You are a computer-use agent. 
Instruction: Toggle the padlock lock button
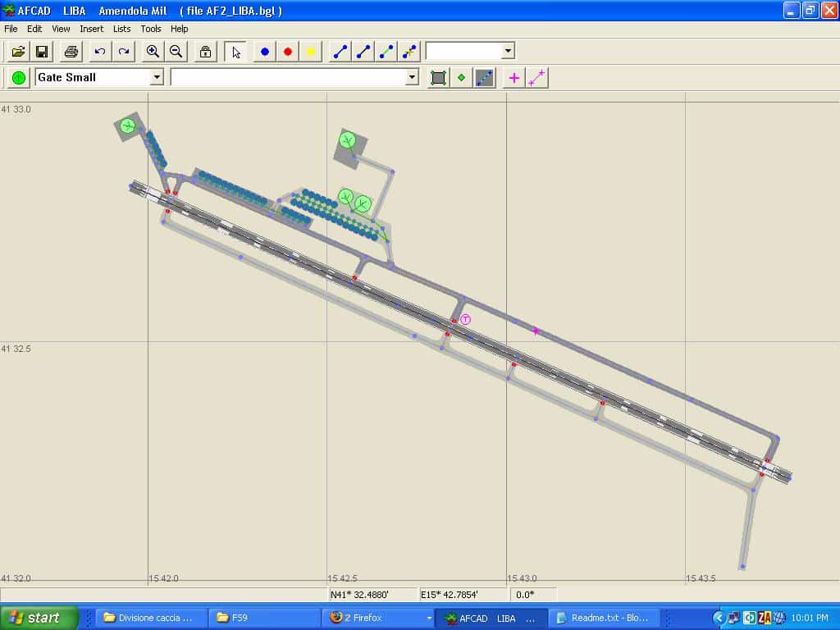206,52
